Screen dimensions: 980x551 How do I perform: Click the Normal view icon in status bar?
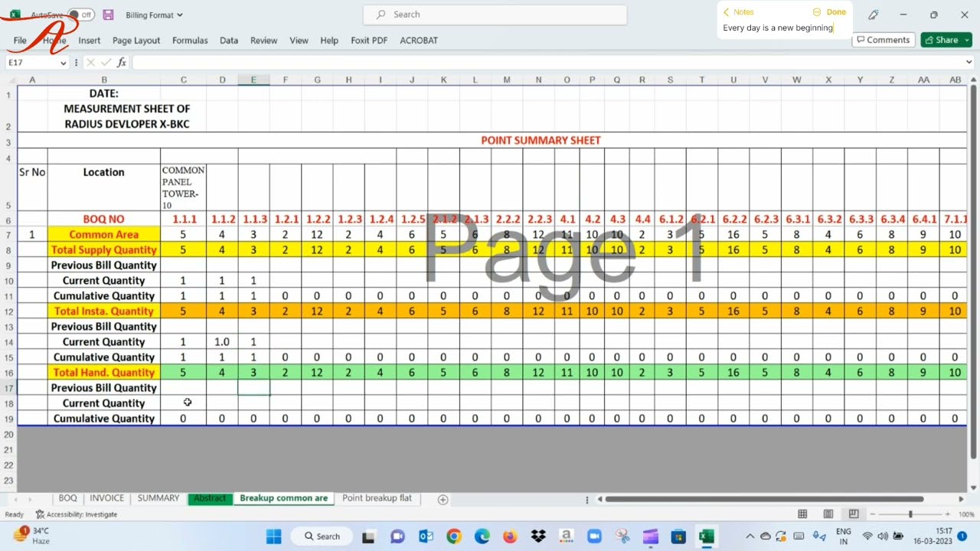pos(802,514)
